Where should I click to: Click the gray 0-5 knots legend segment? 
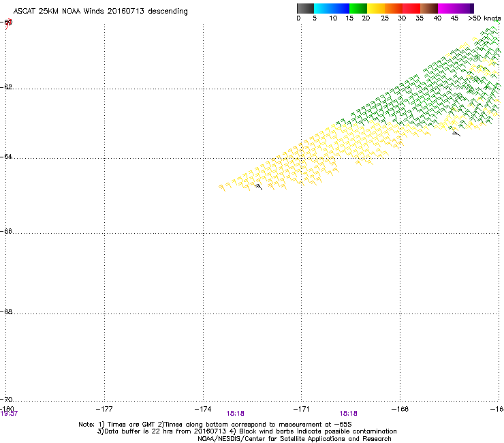305,8
